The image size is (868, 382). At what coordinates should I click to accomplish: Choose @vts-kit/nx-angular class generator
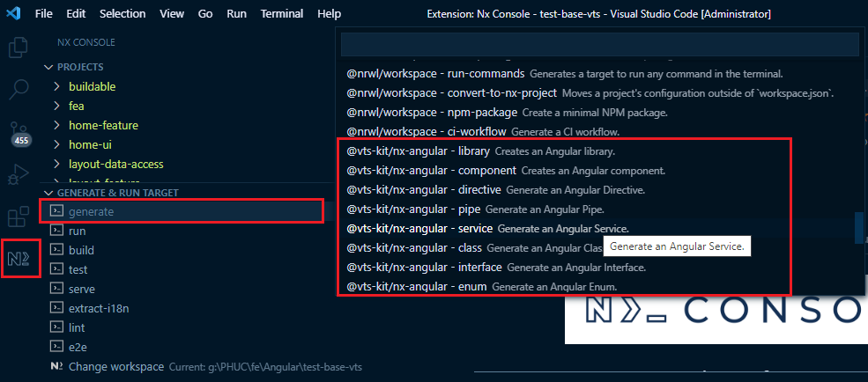599,247
